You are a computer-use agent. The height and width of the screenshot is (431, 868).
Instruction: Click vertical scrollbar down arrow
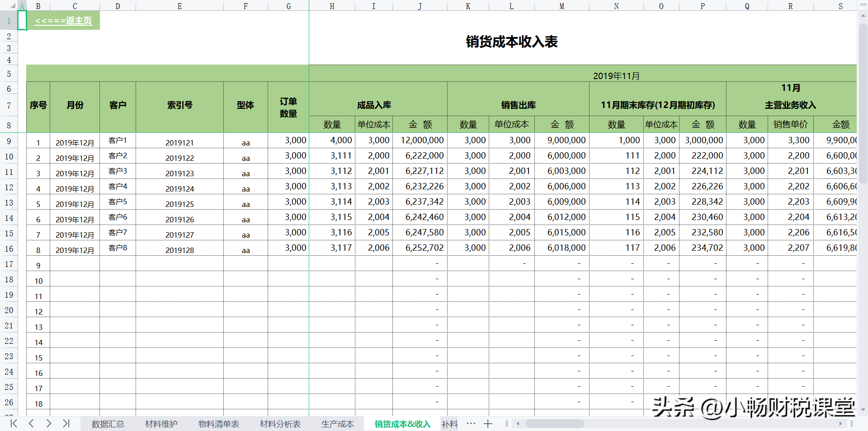[x=863, y=409]
